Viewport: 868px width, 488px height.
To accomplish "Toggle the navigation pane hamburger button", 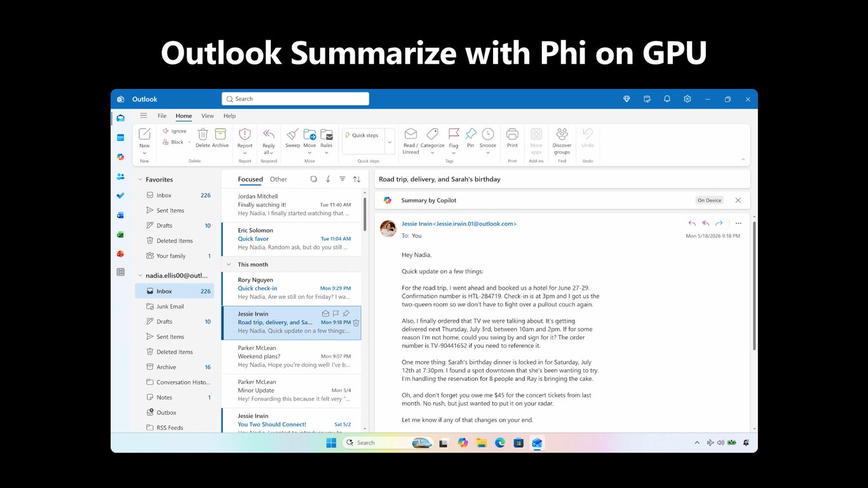I will tap(144, 116).
